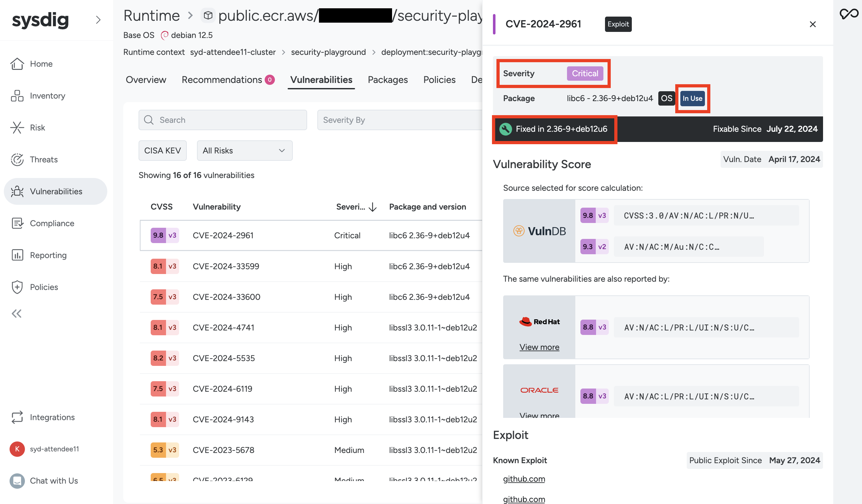The height and width of the screenshot is (504, 862).
Task: Click the magnifier icon in Search
Action: (148, 120)
